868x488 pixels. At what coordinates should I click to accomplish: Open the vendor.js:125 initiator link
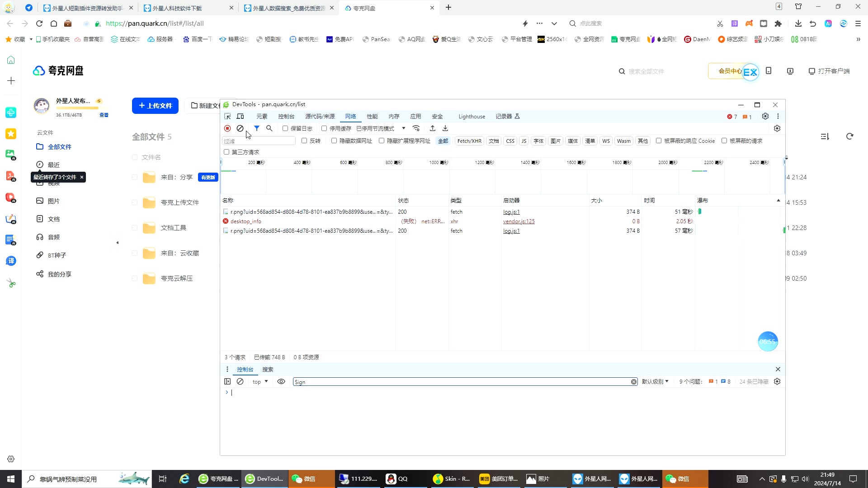tap(519, 221)
